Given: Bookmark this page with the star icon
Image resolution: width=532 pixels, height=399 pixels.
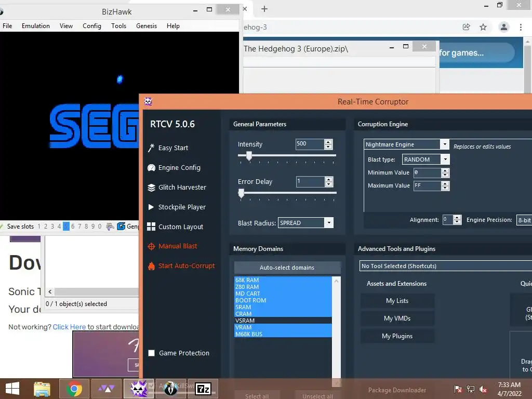Looking at the screenshot, I should tap(483, 27).
